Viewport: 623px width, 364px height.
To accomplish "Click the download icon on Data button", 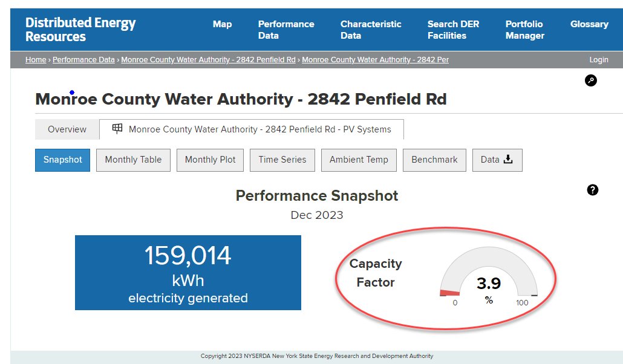I will 508,160.
